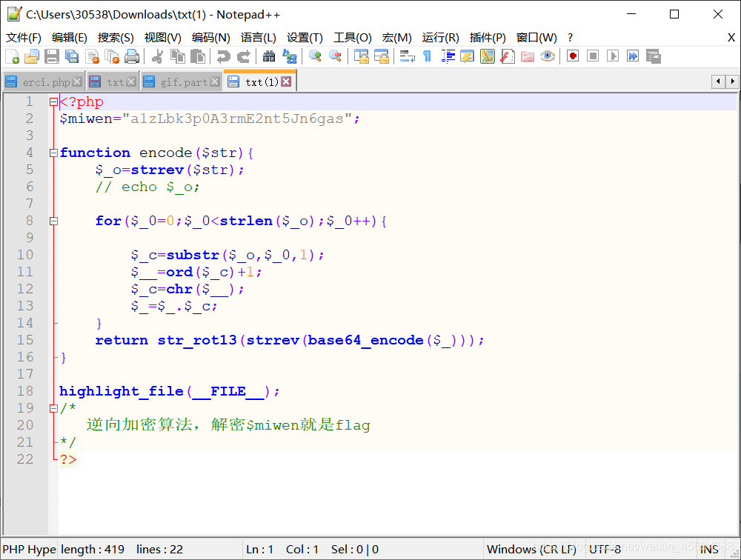Click the Stop recording macro icon
Viewport: 741px width, 560px height.
click(593, 56)
